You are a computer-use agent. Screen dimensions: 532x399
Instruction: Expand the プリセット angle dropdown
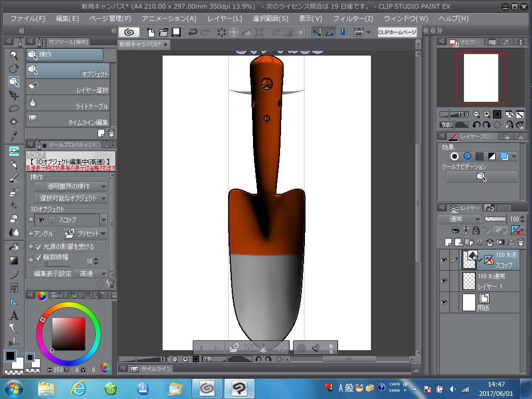(85, 234)
